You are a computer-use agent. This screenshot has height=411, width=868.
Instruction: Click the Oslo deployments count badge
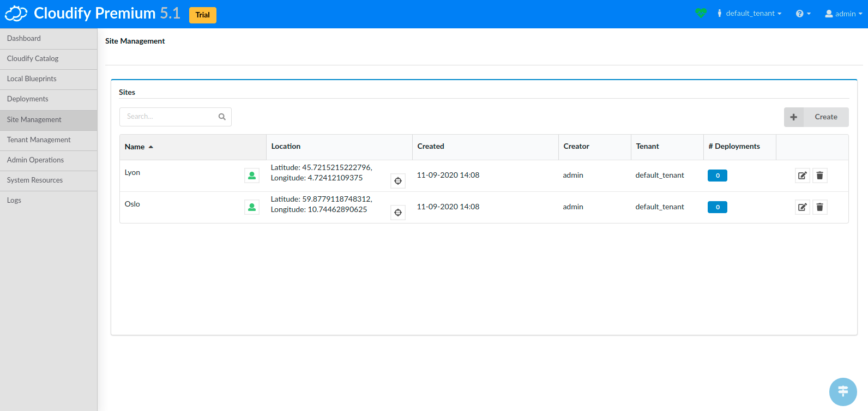pos(718,207)
